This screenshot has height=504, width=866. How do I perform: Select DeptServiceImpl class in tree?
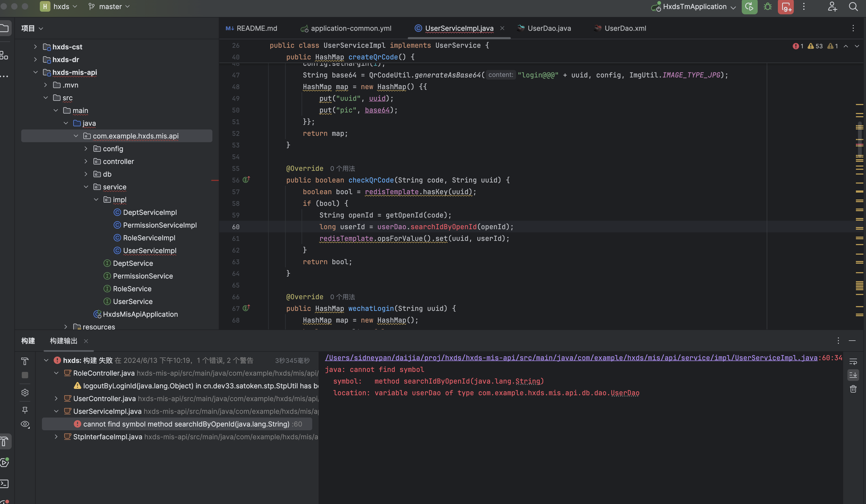click(149, 212)
